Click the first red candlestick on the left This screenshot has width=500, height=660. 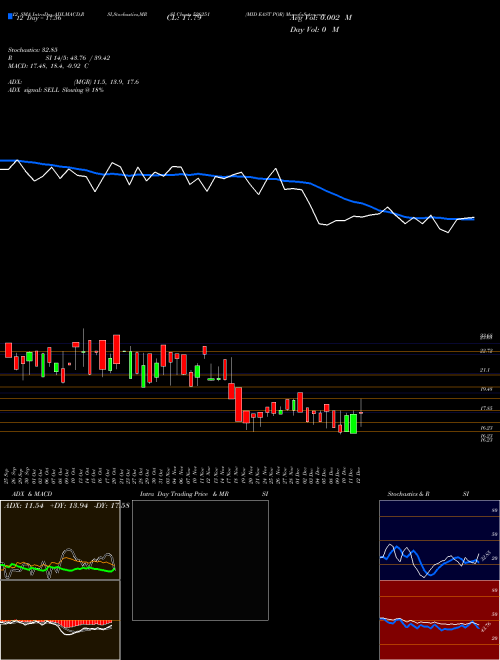[8, 350]
